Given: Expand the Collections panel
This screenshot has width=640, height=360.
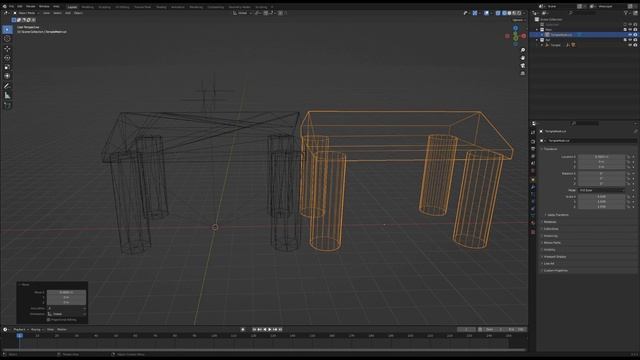Looking at the screenshot, I should coord(551,229).
